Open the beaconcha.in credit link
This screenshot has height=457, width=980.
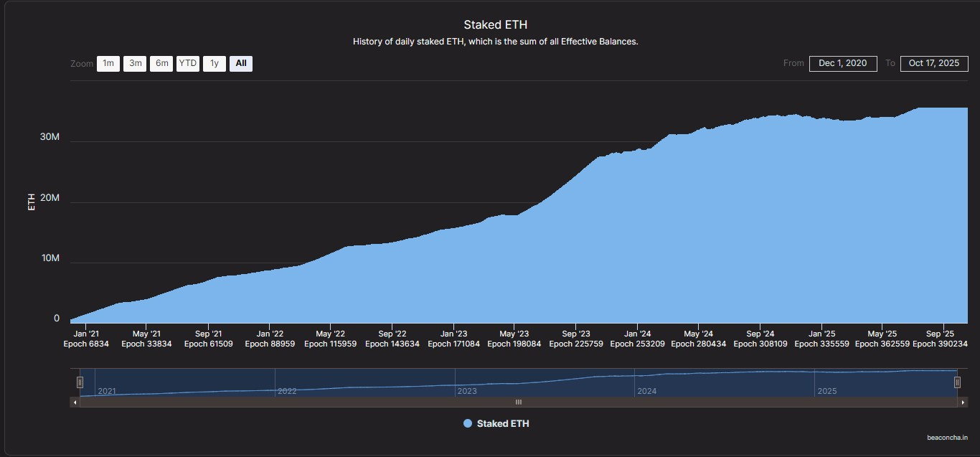coord(947,436)
